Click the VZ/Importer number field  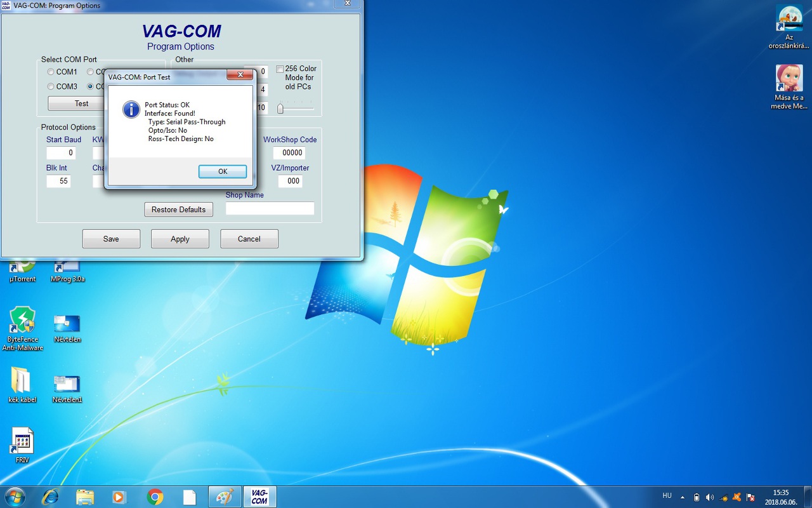tap(290, 181)
